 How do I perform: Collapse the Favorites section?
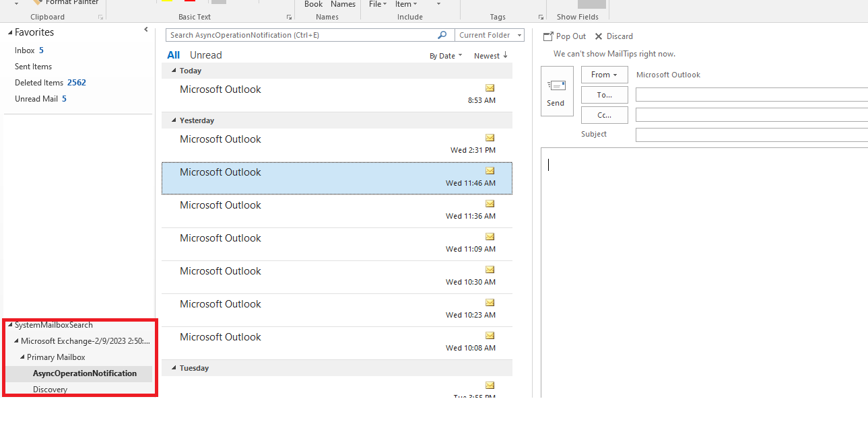tap(11, 33)
